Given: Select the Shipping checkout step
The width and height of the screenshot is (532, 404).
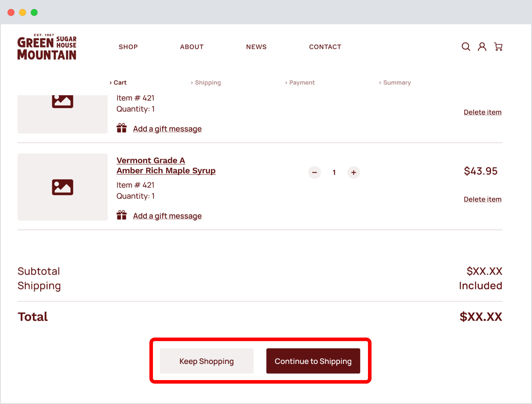Looking at the screenshot, I should 208,83.
